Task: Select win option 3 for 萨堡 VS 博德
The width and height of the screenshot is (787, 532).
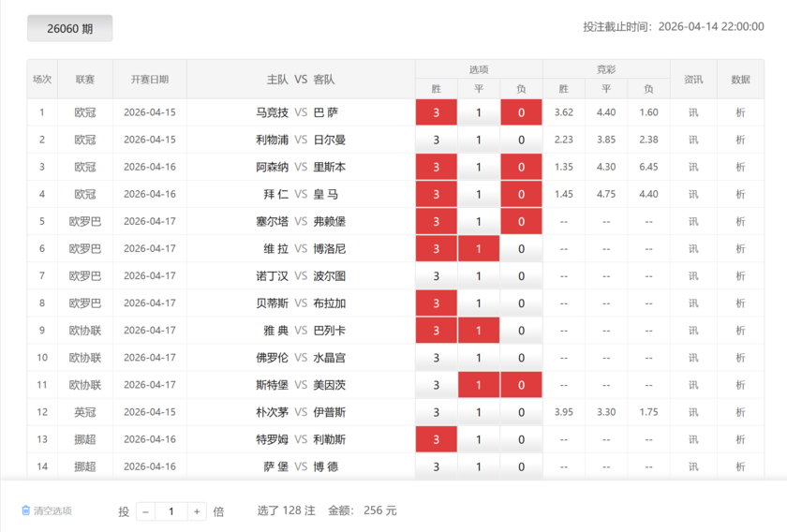Action: click(x=437, y=466)
